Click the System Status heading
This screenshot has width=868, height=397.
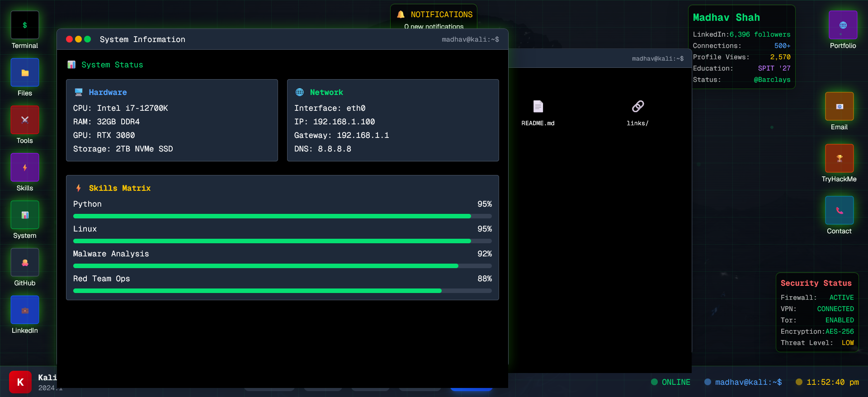[x=112, y=65]
